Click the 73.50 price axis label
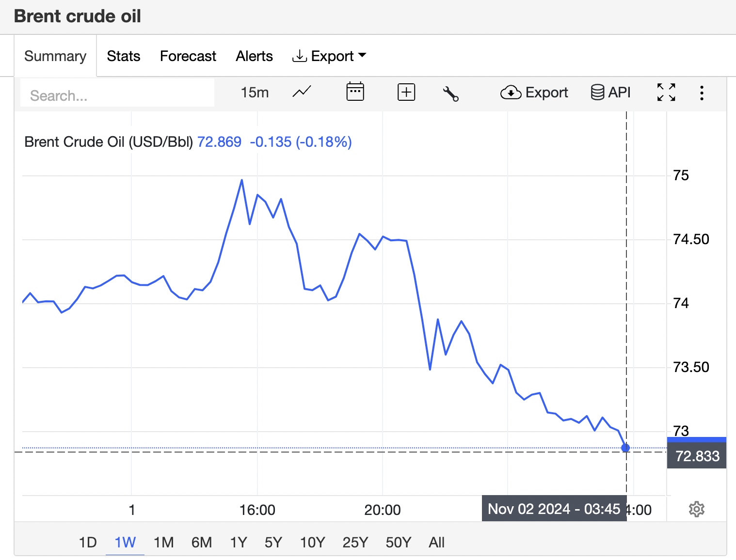This screenshot has width=736, height=560. pos(691,367)
